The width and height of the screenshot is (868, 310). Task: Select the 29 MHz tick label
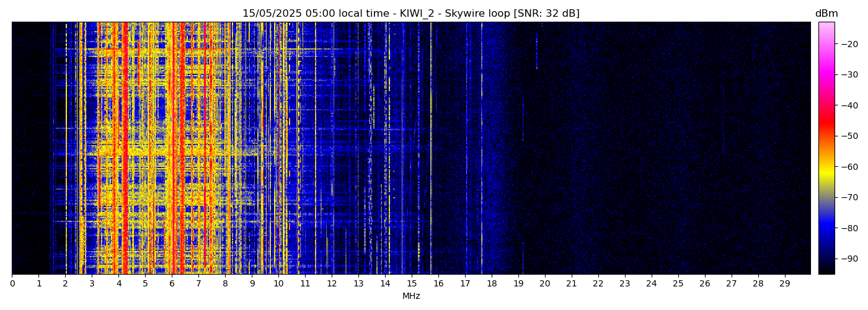click(x=785, y=283)
